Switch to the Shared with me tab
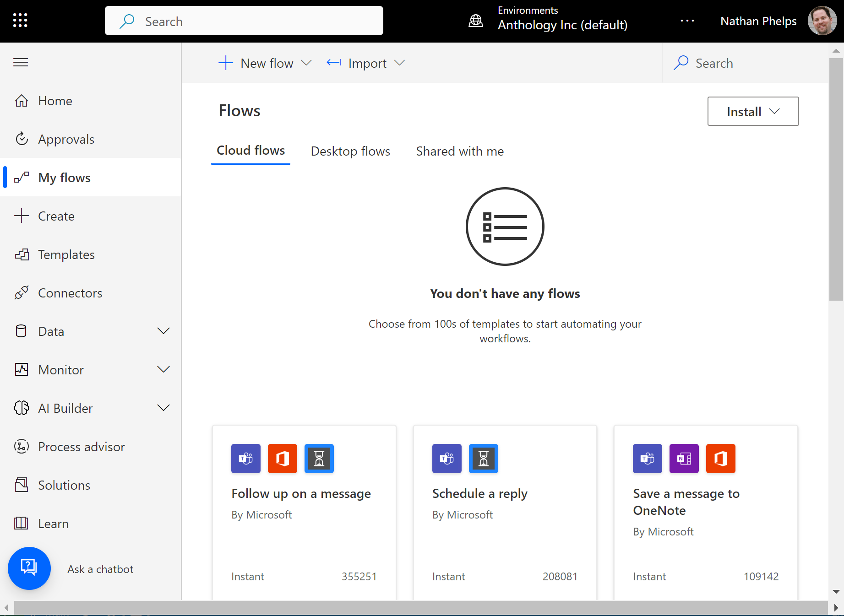The image size is (844, 616). pos(460,151)
